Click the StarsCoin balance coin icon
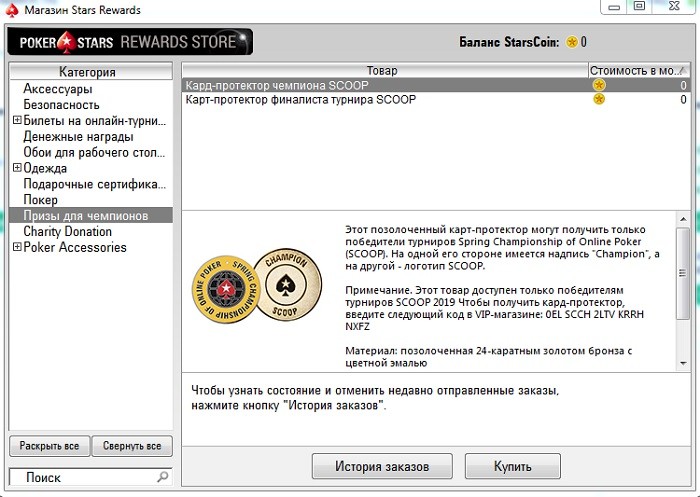 click(572, 42)
